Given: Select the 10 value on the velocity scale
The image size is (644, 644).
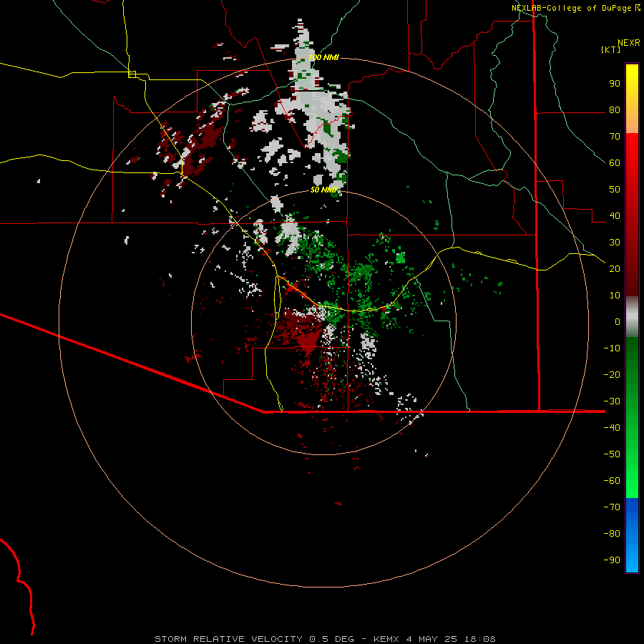Looking at the screenshot, I should 615,296.
